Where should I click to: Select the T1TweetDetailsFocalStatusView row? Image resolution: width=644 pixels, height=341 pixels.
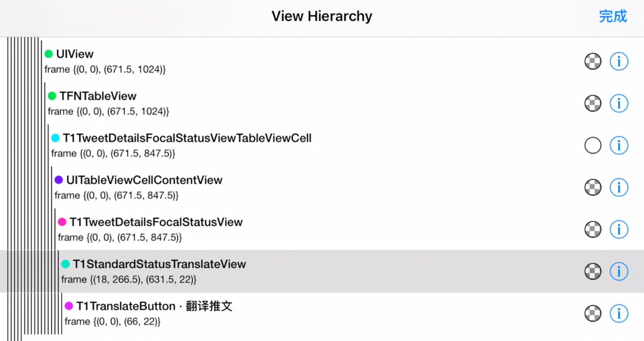pyautogui.click(x=322, y=229)
